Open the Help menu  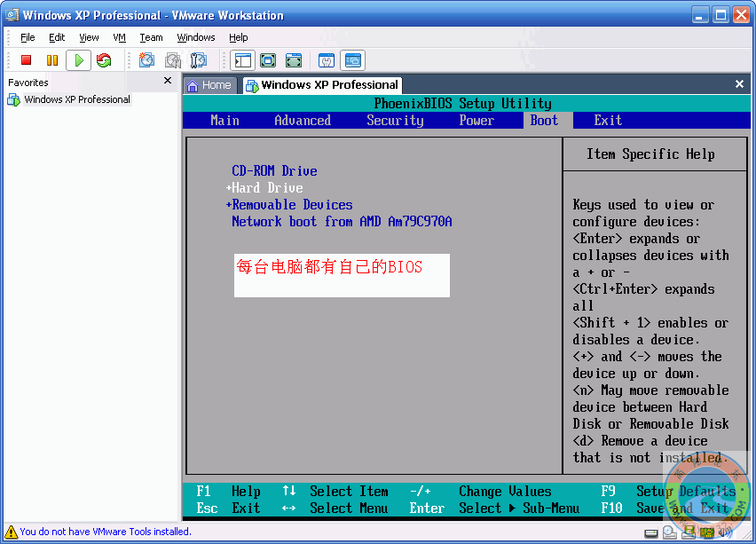tap(238, 37)
